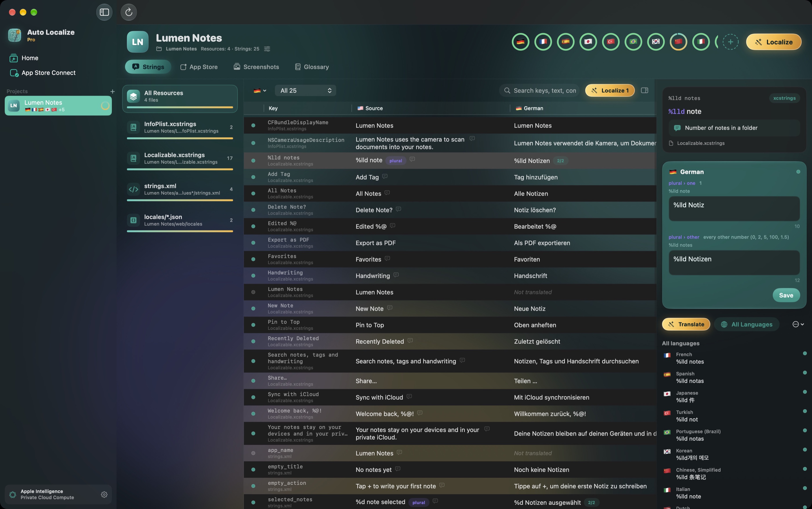Image resolution: width=812 pixels, height=509 pixels.
Task: Open the more options ellipsis dropdown
Action: click(x=798, y=324)
